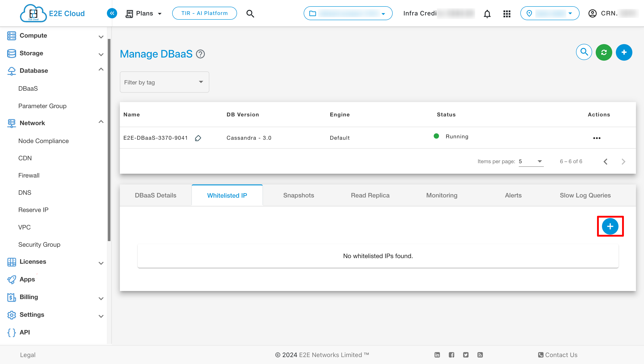Image resolution: width=644 pixels, height=364 pixels.
Task: Click the Name column header
Action: pyautogui.click(x=131, y=115)
